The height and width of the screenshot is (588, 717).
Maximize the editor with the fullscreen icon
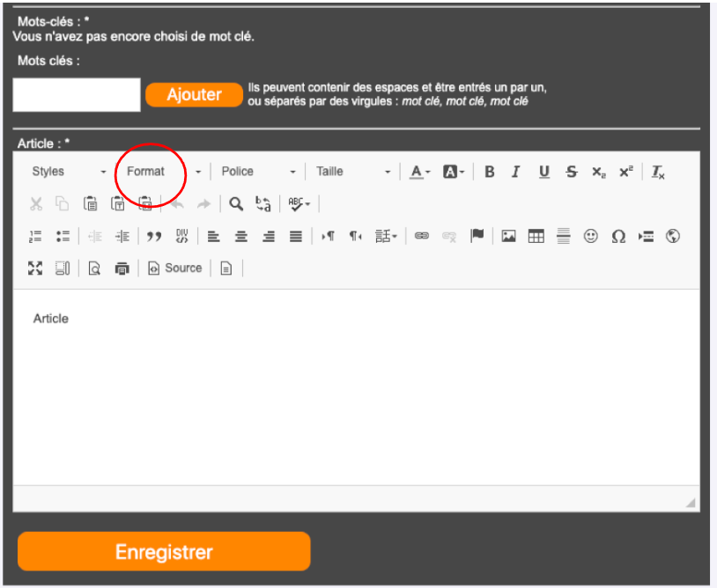(35, 268)
